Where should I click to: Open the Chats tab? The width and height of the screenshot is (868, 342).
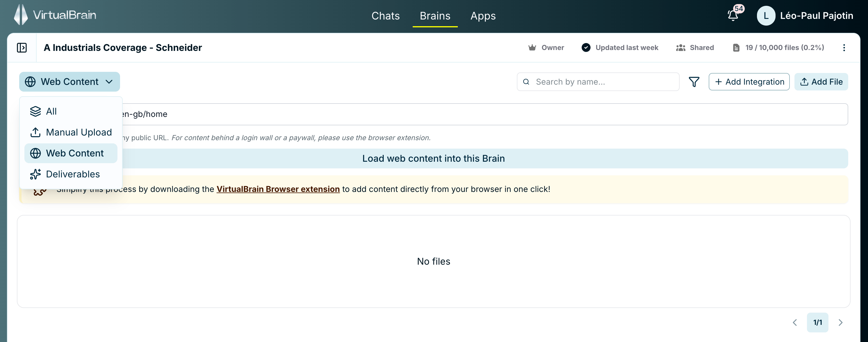pos(385,16)
